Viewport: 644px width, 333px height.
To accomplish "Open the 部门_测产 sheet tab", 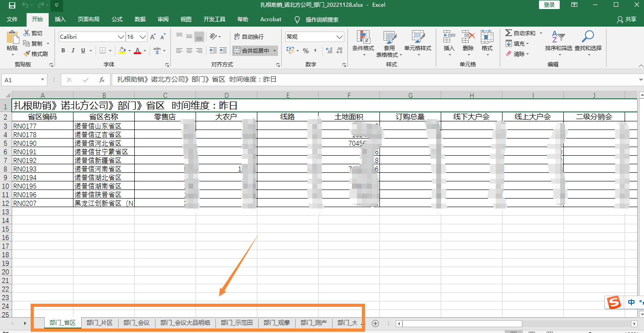I will point(314,323).
